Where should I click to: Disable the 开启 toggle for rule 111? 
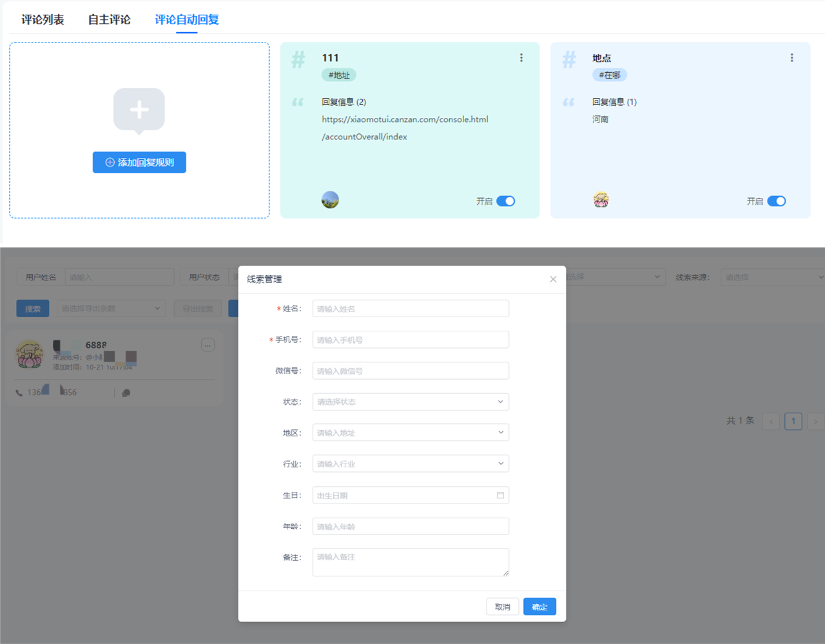coord(505,201)
